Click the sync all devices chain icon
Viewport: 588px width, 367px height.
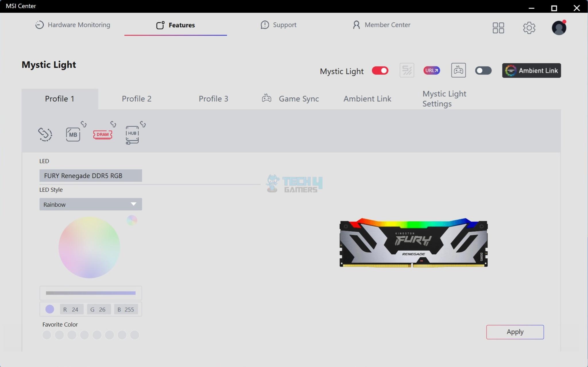(x=45, y=134)
